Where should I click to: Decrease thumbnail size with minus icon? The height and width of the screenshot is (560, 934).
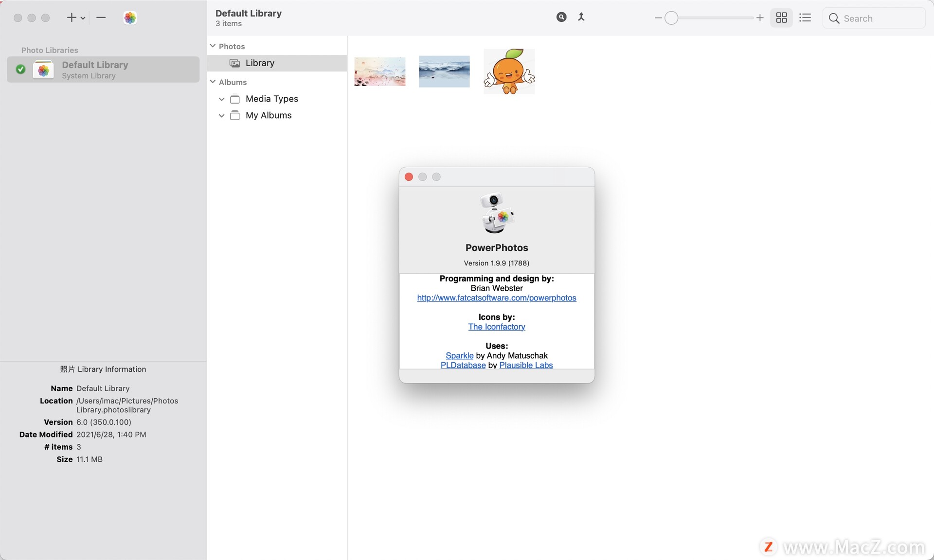pyautogui.click(x=658, y=18)
